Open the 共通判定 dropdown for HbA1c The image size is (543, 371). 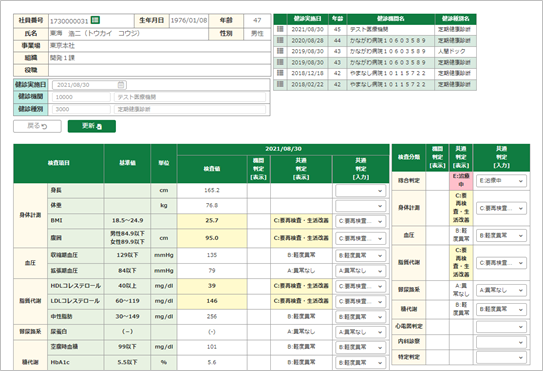pos(360,362)
